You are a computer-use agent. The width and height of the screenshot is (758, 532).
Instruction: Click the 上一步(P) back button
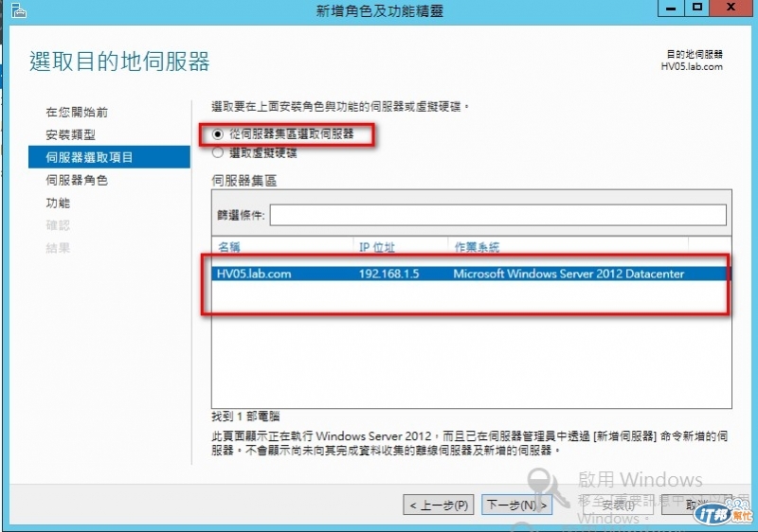[439, 505]
